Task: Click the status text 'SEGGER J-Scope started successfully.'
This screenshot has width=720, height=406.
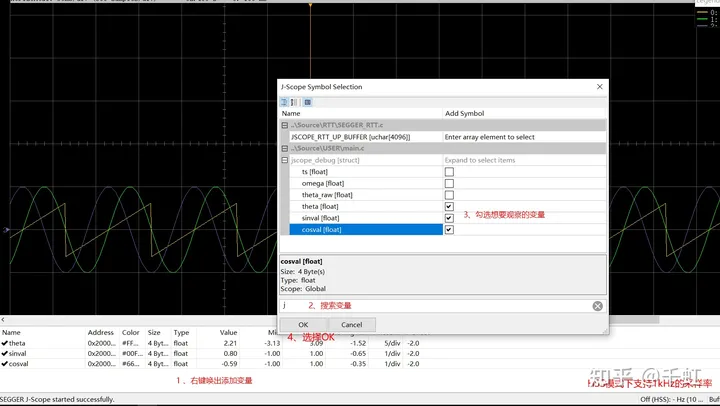Action: pos(57,400)
